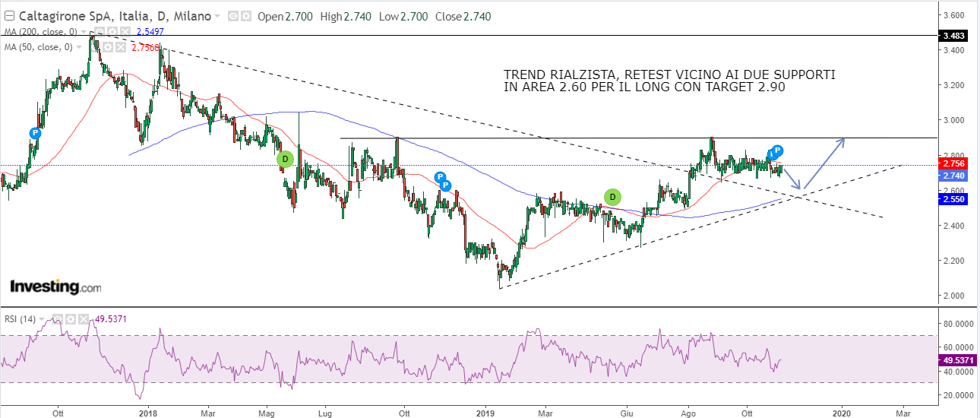This screenshot has width=980, height=418.
Task: Click the Mag label on the time axis
Action: pos(267,413)
